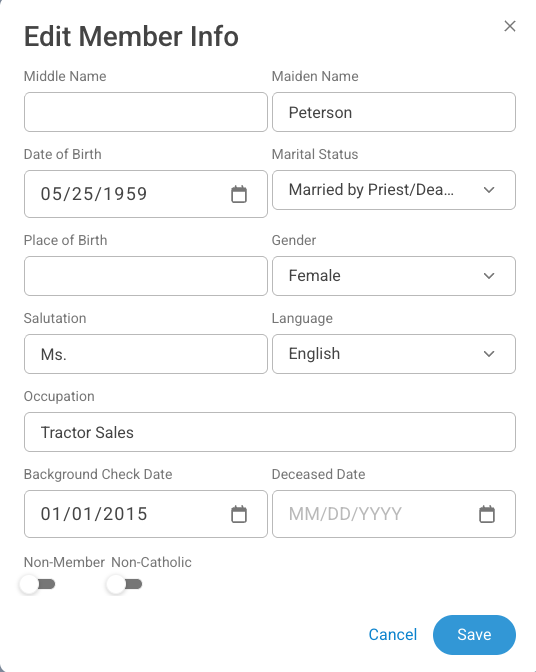
Task: Expand the Marital Status dropdown
Action: 394,190
